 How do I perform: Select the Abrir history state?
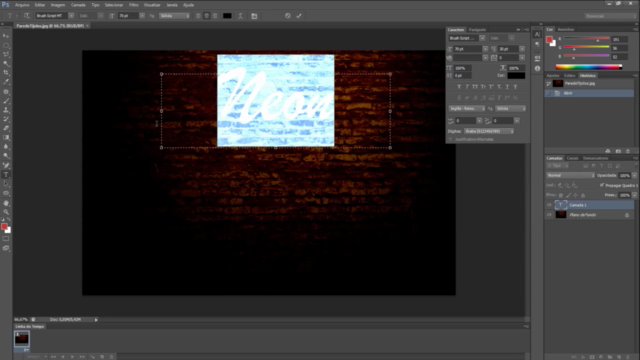coord(589,93)
